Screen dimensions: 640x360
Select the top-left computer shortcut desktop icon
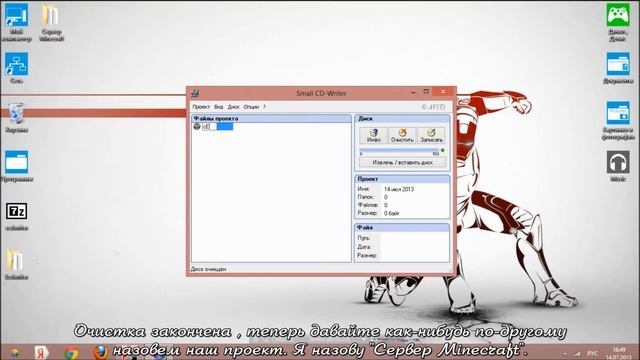16,22
